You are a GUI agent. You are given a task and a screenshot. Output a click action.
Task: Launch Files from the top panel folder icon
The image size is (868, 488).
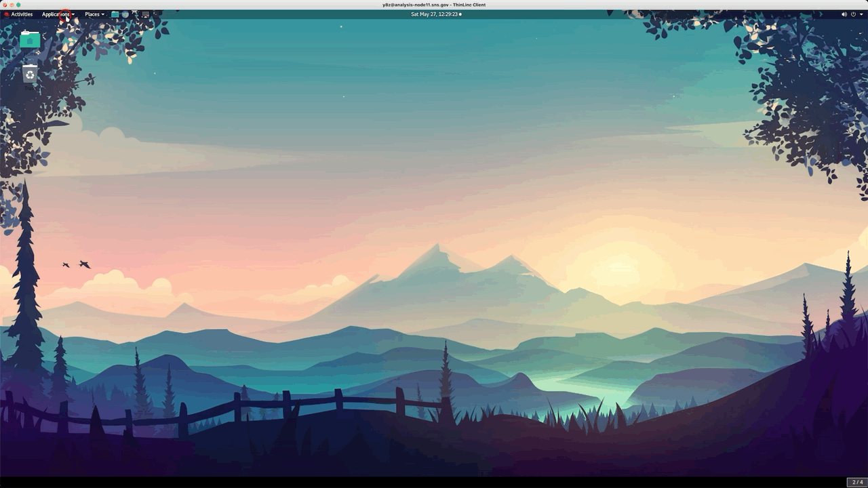[x=115, y=14]
